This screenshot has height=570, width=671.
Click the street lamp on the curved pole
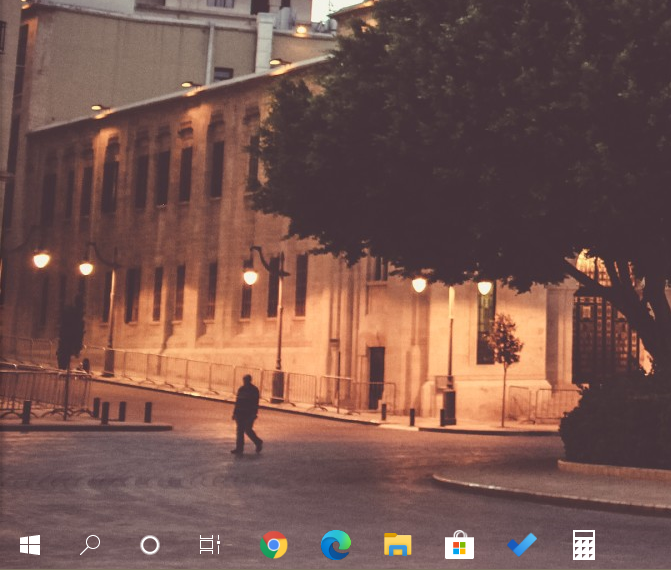pyautogui.click(x=250, y=276)
